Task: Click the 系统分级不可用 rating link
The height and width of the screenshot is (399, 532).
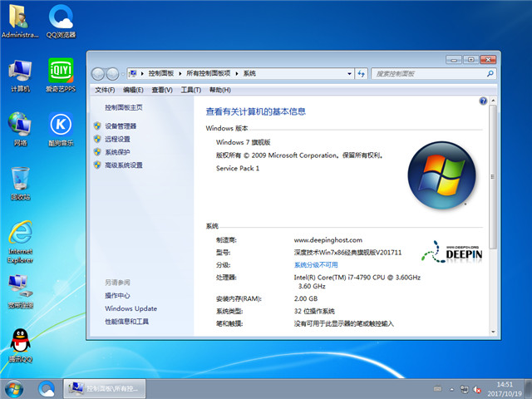Action: 316,265
